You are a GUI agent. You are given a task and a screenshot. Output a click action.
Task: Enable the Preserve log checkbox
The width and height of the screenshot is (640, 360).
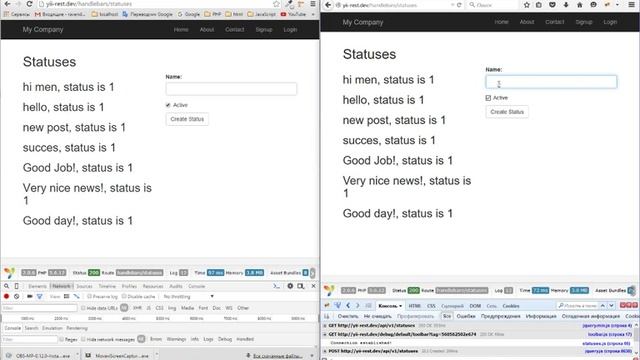point(89,296)
